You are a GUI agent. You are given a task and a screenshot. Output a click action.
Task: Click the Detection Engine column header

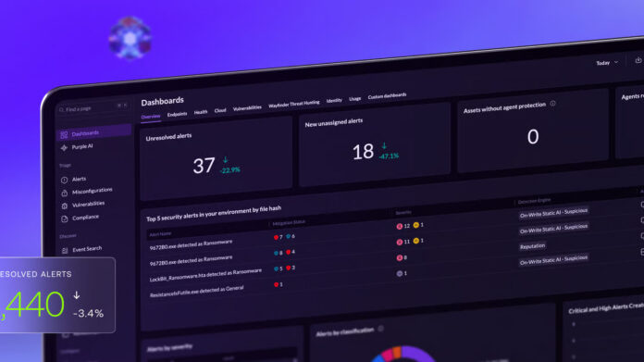tap(534, 201)
